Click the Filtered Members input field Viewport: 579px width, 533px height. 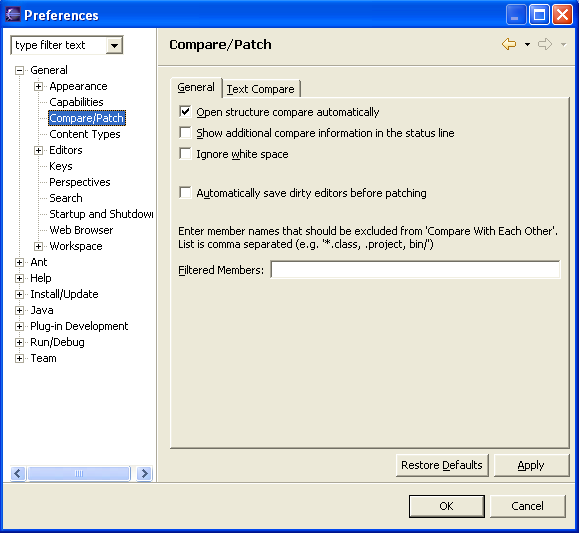click(415, 269)
